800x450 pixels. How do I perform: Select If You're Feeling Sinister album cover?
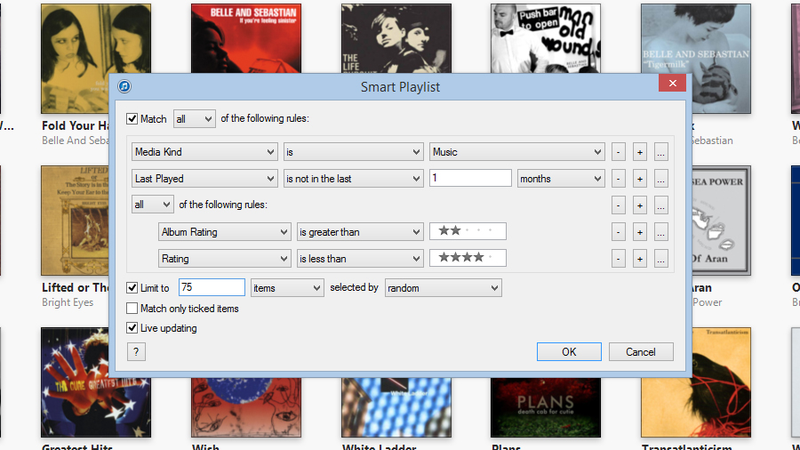pos(246,38)
